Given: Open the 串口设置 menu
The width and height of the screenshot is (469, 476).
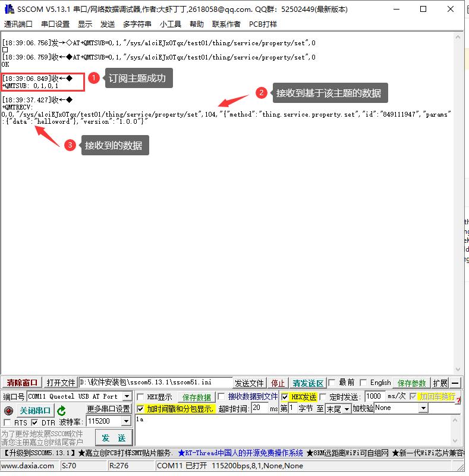Looking at the screenshot, I should pos(55,24).
